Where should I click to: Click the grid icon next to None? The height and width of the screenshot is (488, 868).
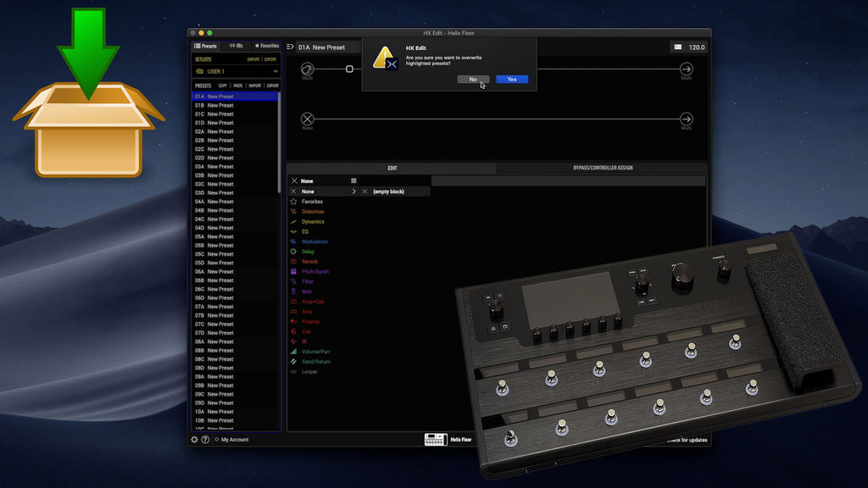pos(353,181)
